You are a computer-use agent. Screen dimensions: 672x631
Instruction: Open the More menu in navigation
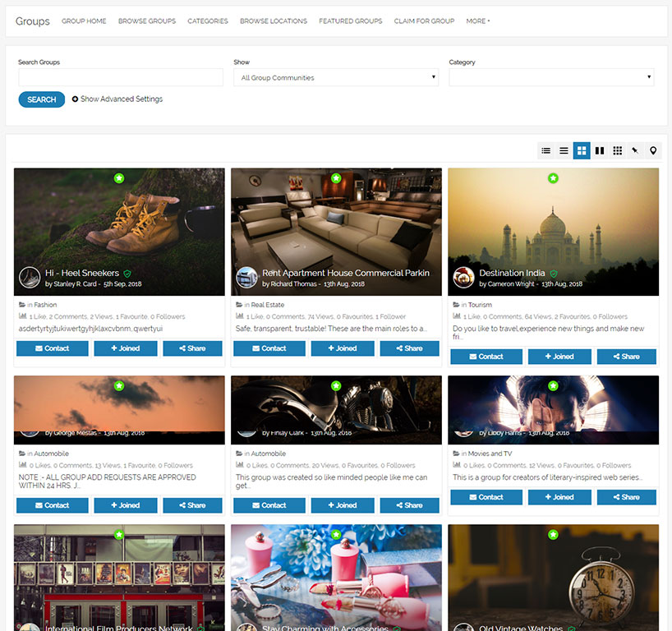pos(477,21)
